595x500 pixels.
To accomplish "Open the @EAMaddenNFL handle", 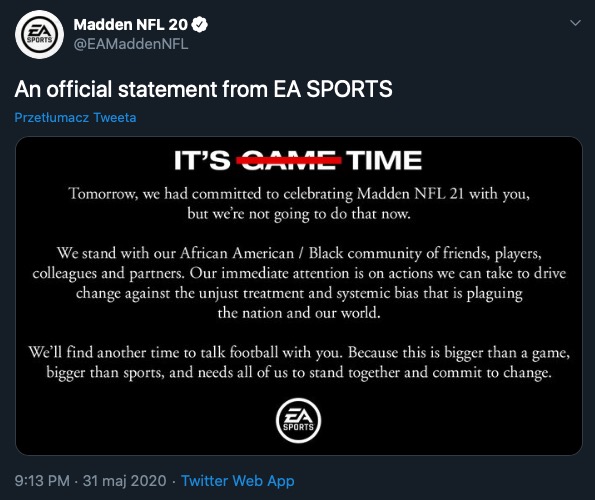I will pyautogui.click(x=131, y=44).
